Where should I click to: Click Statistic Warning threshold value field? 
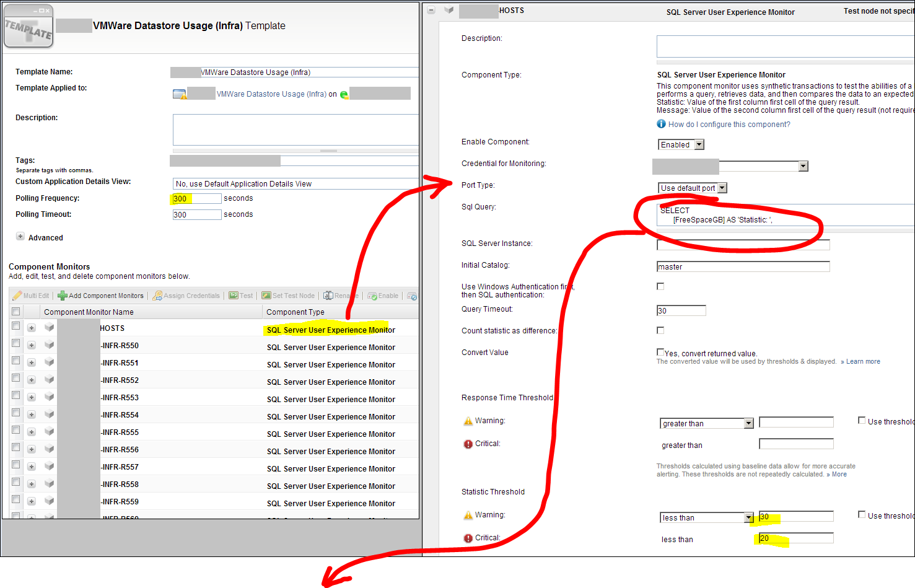point(796,516)
